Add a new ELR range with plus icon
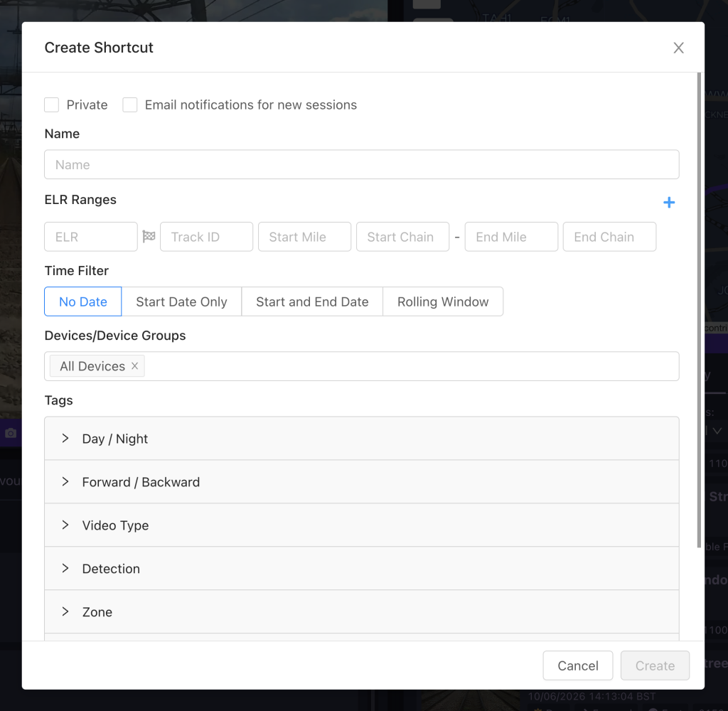The height and width of the screenshot is (711, 728). (x=668, y=203)
